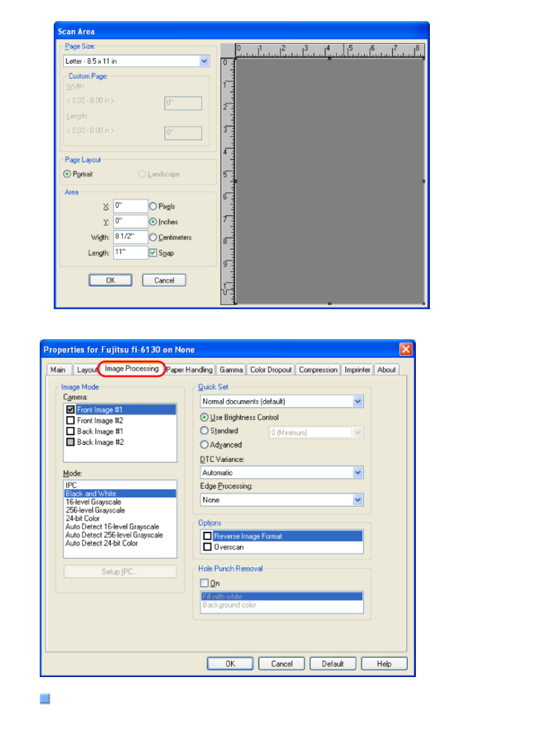The image size is (534, 756).
Task: Select Auto Detect 24-bit Color mode
Action: click(x=120, y=543)
